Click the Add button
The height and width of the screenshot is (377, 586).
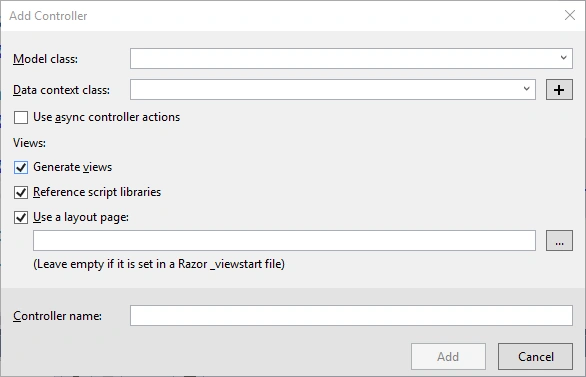pyautogui.click(x=448, y=357)
